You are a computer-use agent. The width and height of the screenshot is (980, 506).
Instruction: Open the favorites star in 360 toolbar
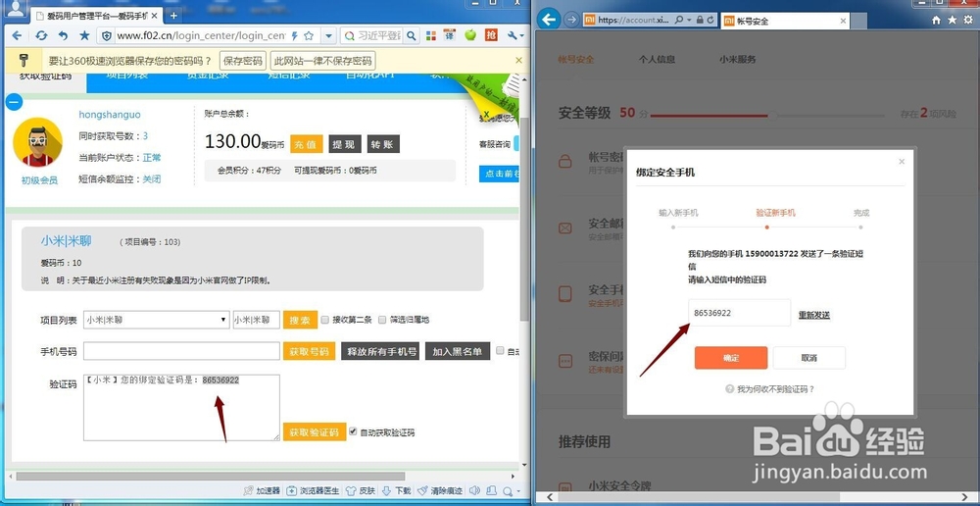[x=84, y=35]
